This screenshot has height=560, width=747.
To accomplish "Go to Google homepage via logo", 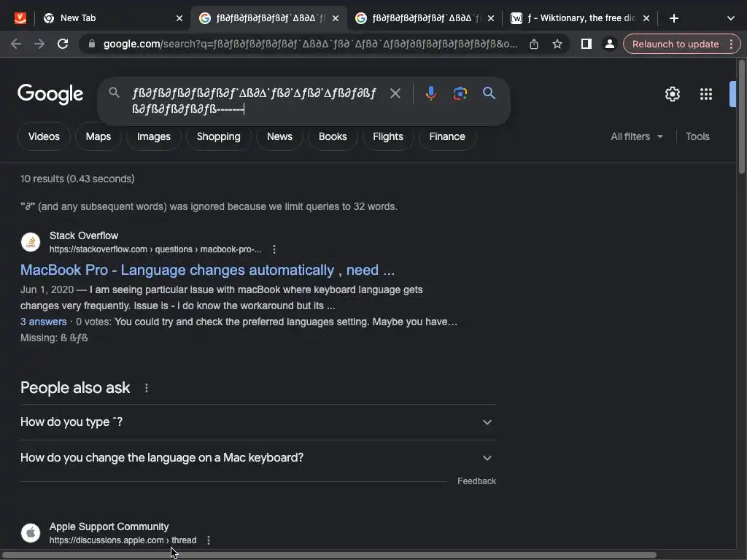I will click(50, 94).
